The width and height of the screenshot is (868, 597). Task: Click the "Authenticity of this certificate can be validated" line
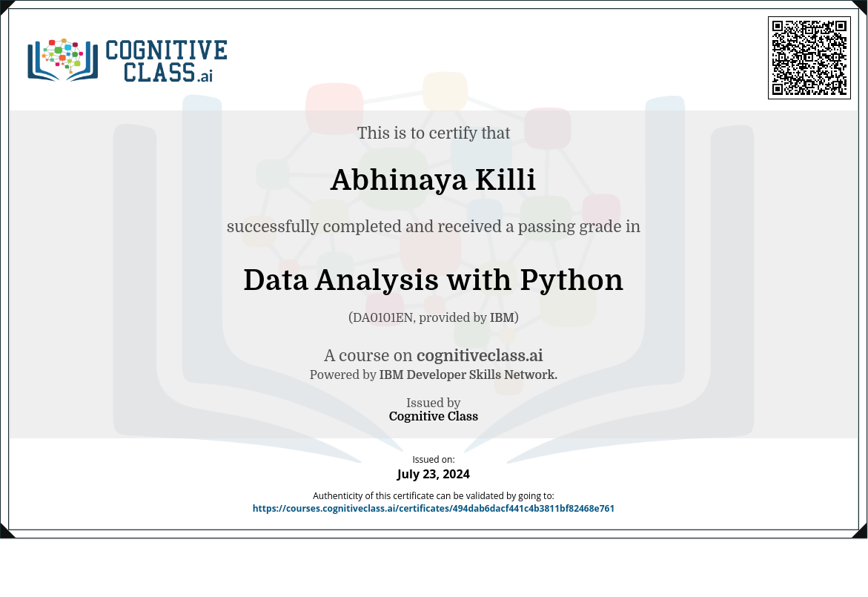[x=434, y=495]
